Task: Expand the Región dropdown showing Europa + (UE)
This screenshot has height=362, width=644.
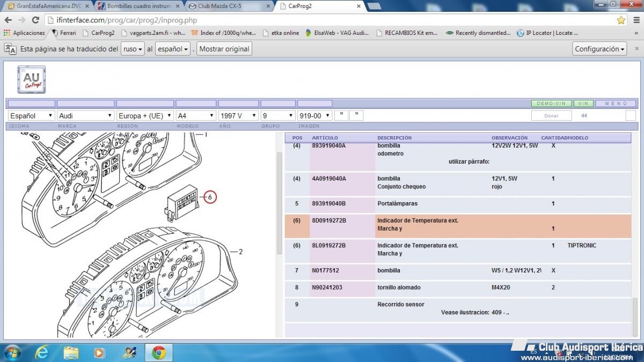Action: pyautogui.click(x=145, y=115)
